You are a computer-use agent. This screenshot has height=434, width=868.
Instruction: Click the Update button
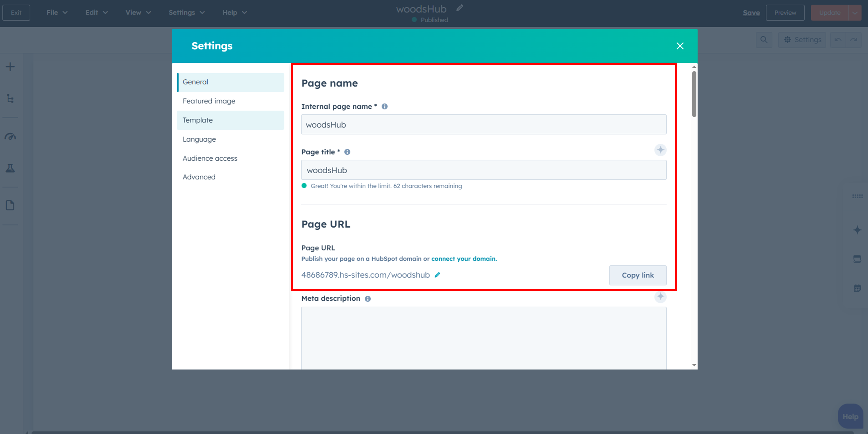[830, 13]
